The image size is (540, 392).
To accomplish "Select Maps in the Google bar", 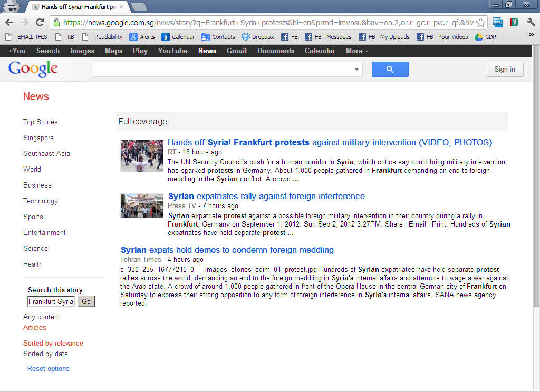I will 114,51.
